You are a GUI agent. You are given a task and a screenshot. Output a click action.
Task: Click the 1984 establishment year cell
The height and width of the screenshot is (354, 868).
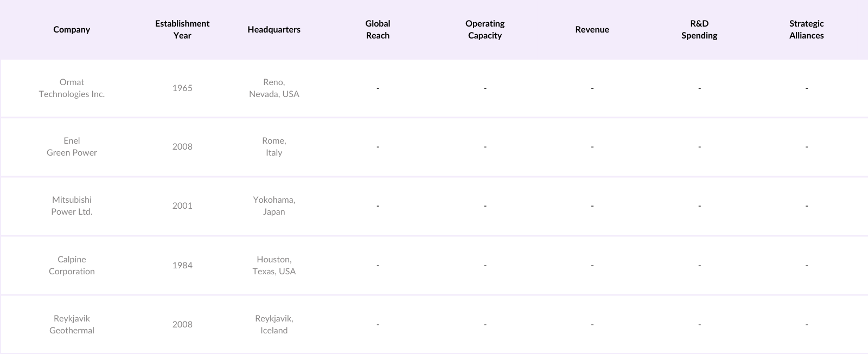click(x=182, y=266)
